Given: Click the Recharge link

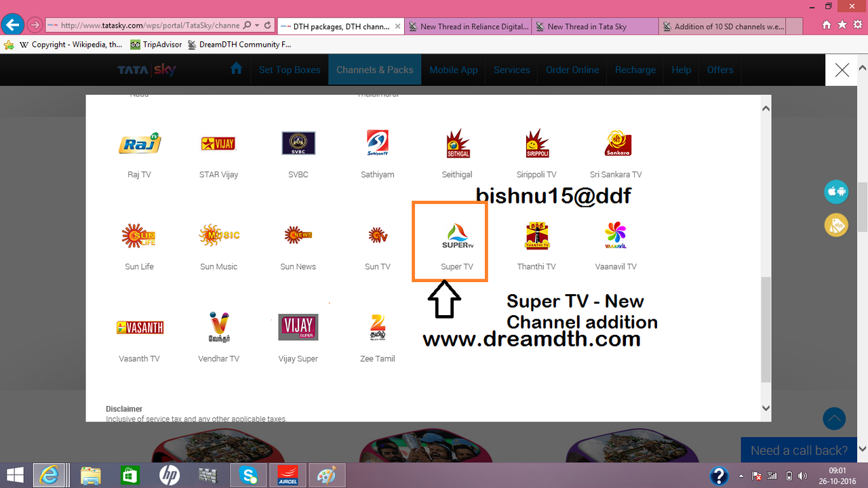Looking at the screenshot, I should 635,70.
